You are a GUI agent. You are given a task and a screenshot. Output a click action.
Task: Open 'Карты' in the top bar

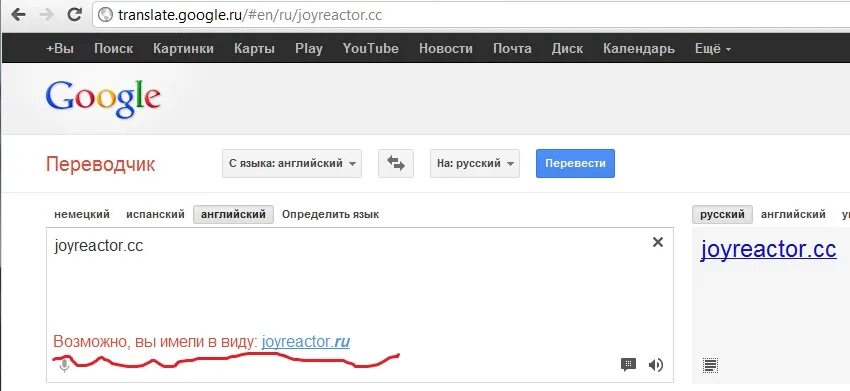(254, 48)
